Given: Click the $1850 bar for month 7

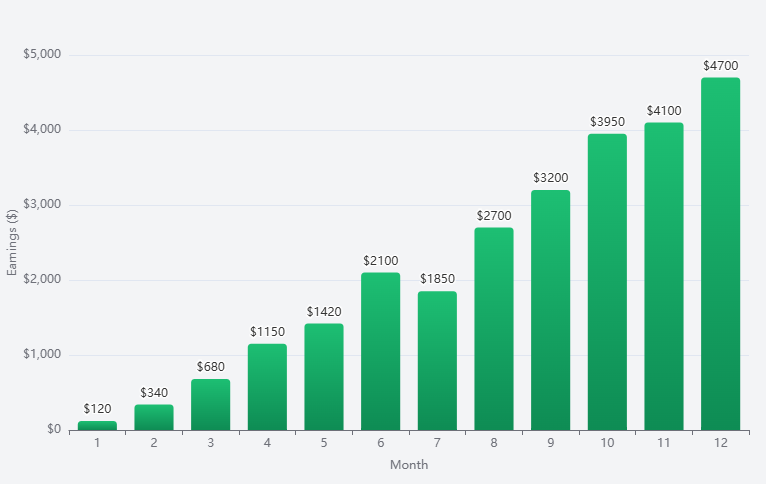Looking at the screenshot, I should pyautogui.click(x=437, y=361).
